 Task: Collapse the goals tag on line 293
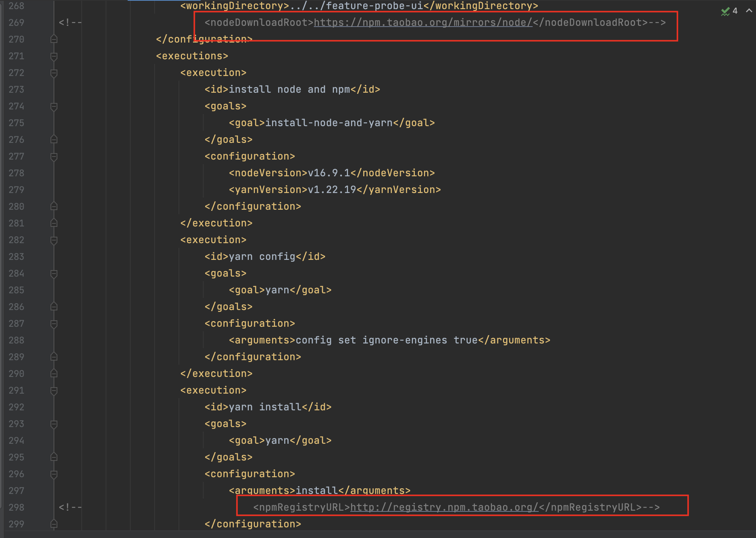pyautogui.click(x=54, y=424)
